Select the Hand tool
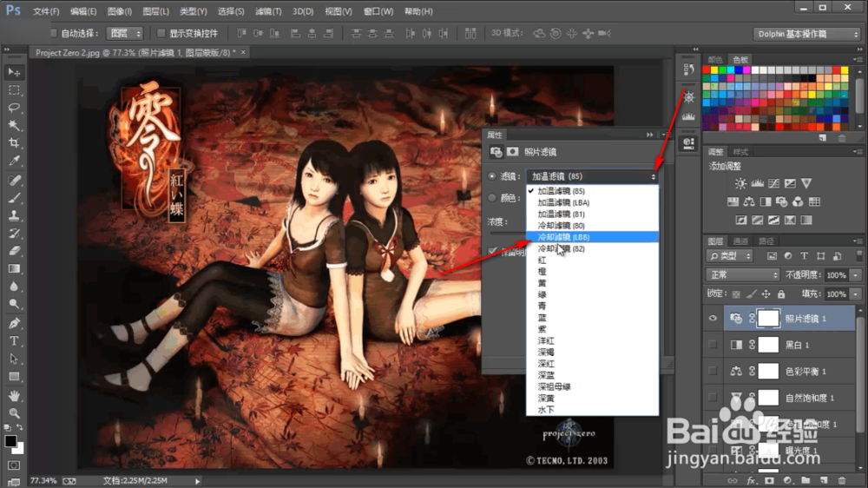Screen dimensions: 868x488 (x=14, y=395)
